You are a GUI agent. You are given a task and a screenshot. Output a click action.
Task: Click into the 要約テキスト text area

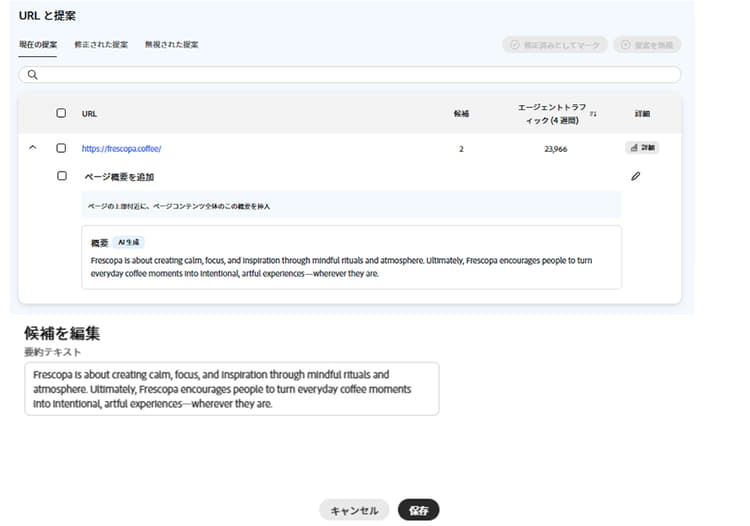(232, 389)
